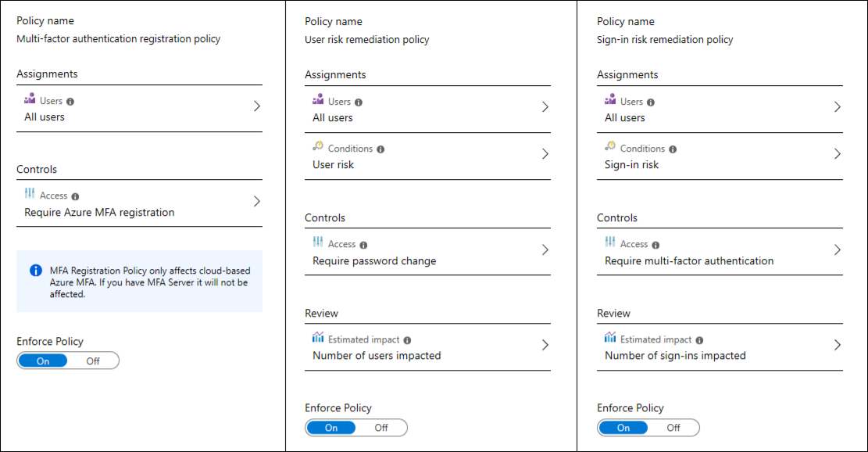Viewport: 868px width, 452px height.
Task: Open Number of users impacted review
Action: [x=377, y=356]
